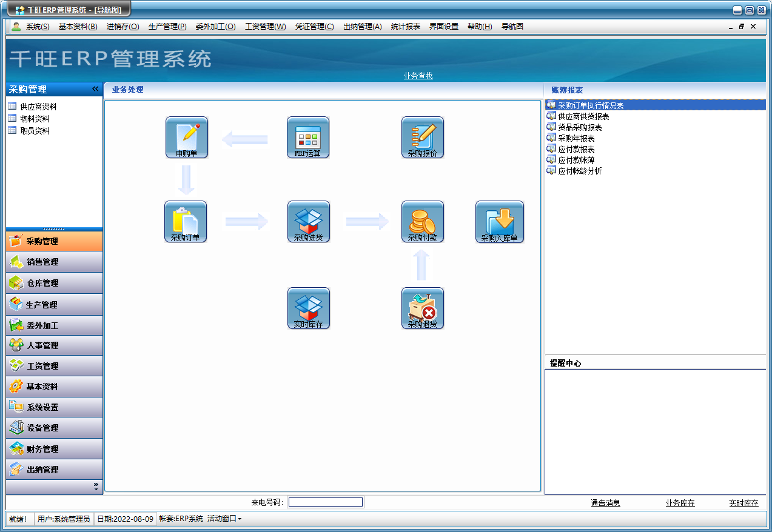Open the 实时库存 inventory icon

point(309,308)
